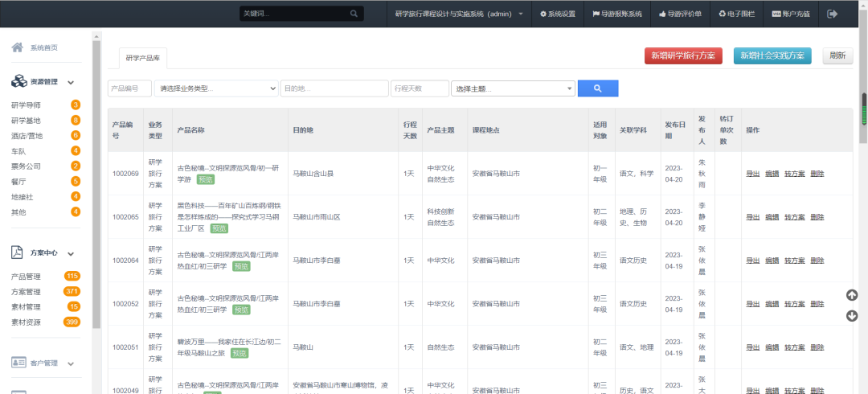Click the 客户管理 card icon

pyautogui.click(x=18, y=363)
